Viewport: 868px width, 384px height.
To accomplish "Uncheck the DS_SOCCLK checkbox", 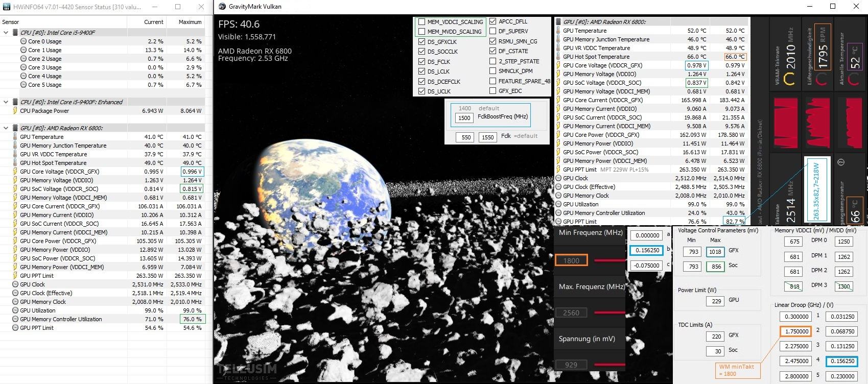I will click(x=421, y=52).
